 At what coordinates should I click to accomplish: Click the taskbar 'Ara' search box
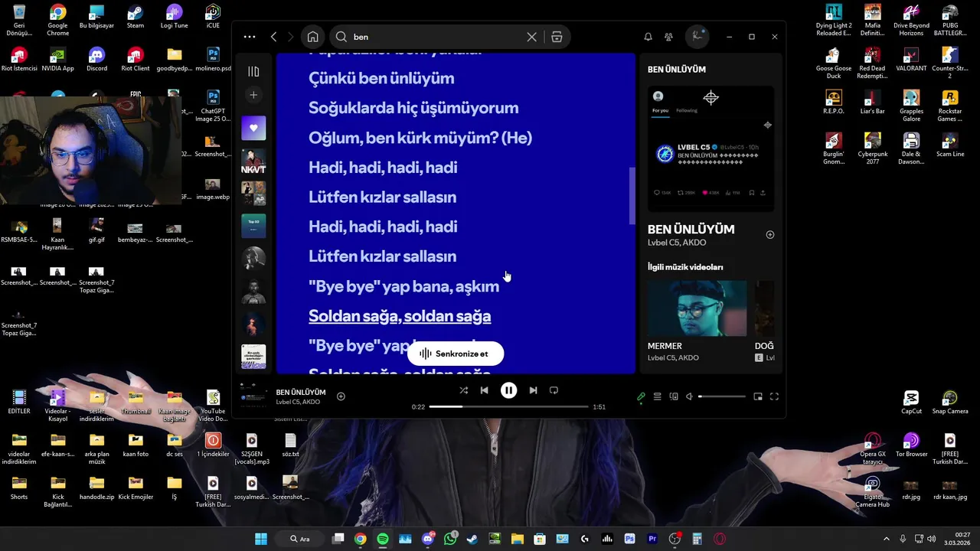[299, 539]
